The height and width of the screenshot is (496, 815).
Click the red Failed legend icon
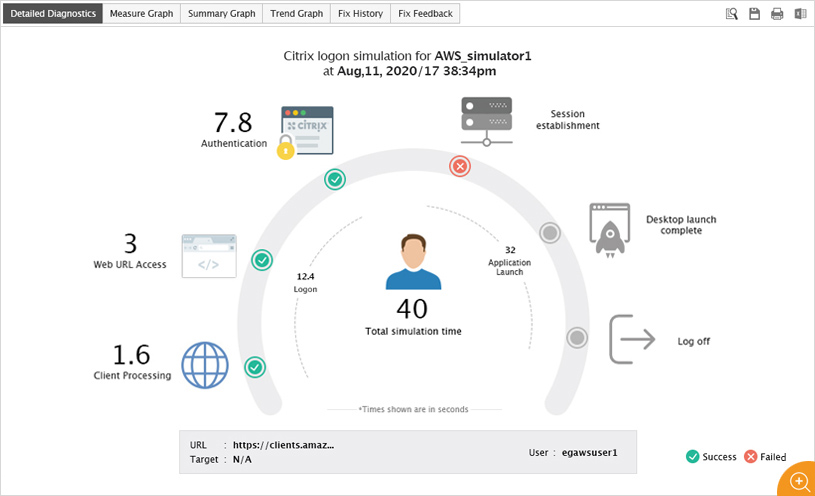click(x=751, y=456)
